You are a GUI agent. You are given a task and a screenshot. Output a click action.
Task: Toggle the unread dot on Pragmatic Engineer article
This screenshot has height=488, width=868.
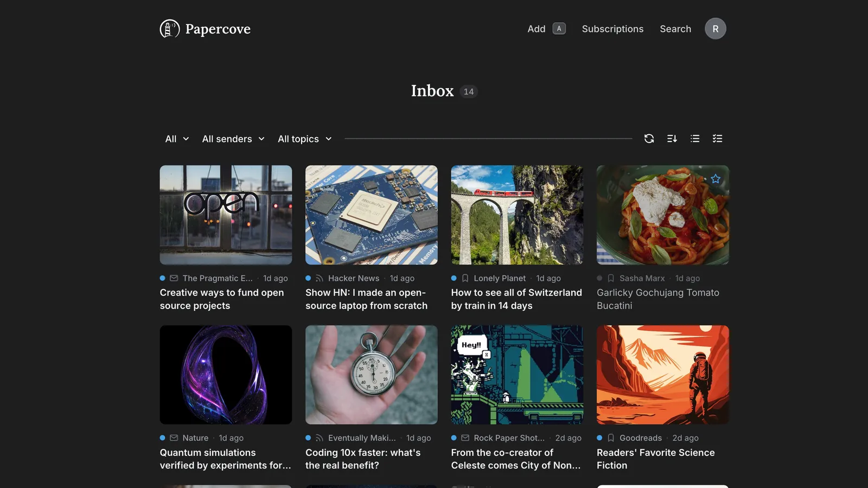coord(162,278)
